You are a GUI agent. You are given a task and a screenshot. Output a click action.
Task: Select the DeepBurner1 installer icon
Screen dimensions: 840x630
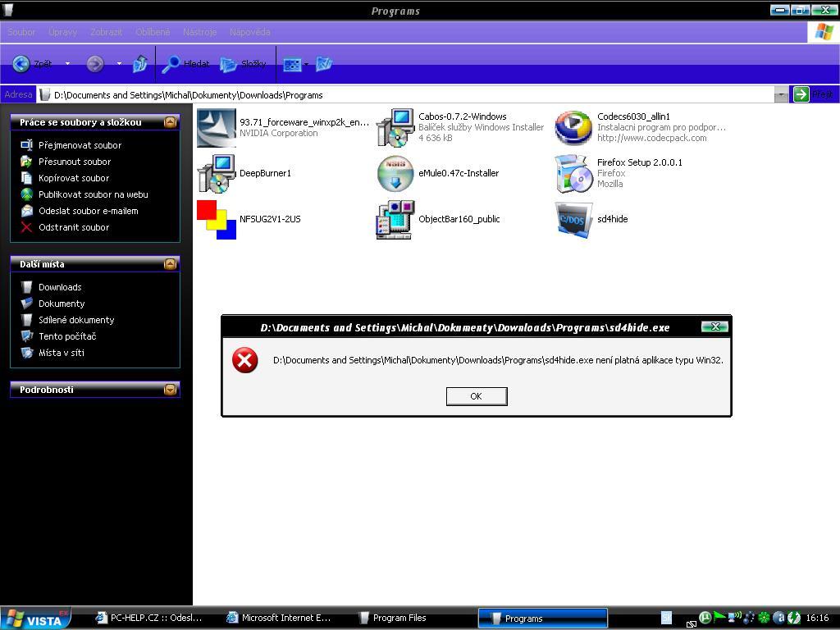click(217, 174)
